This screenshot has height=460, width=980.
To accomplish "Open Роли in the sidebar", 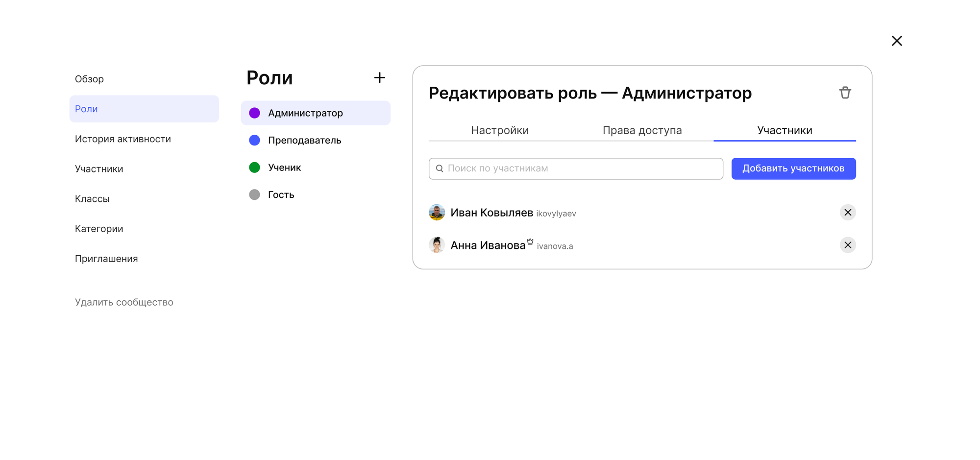I will click(144, 109).
